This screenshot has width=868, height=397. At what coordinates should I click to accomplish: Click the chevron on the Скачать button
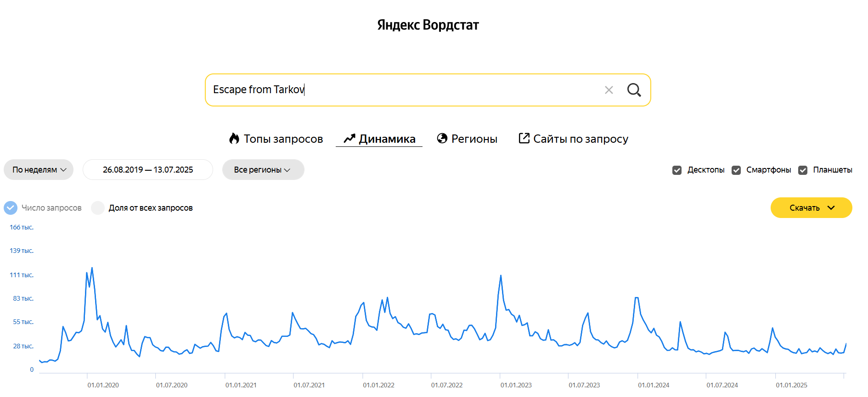click(831, 208)
